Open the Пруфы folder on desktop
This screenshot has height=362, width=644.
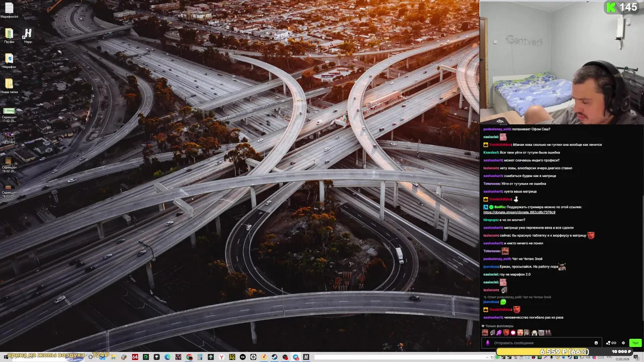tap(9, 36)
